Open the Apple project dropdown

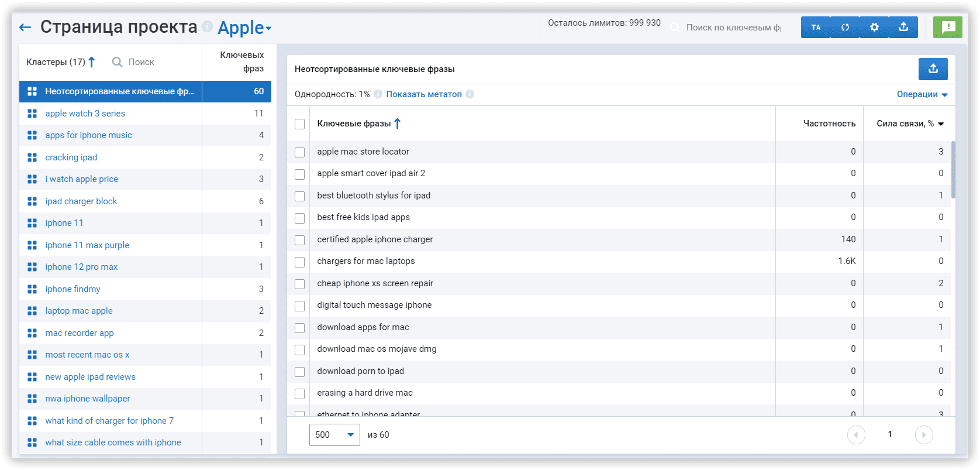click(244, 28)
